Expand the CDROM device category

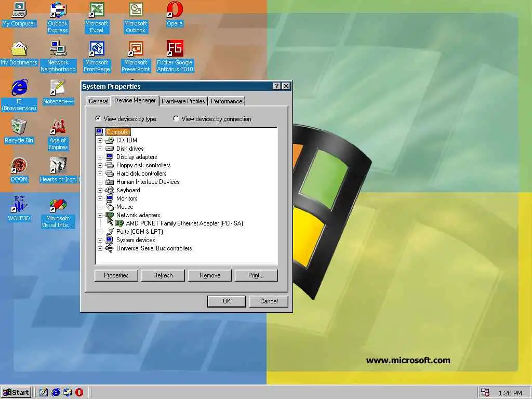[100, 140]
